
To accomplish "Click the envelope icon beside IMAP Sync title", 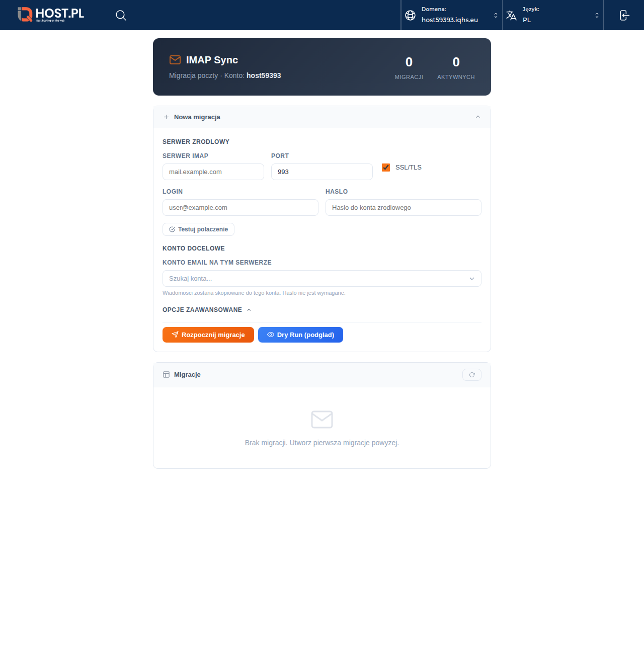I will [175, 60].
